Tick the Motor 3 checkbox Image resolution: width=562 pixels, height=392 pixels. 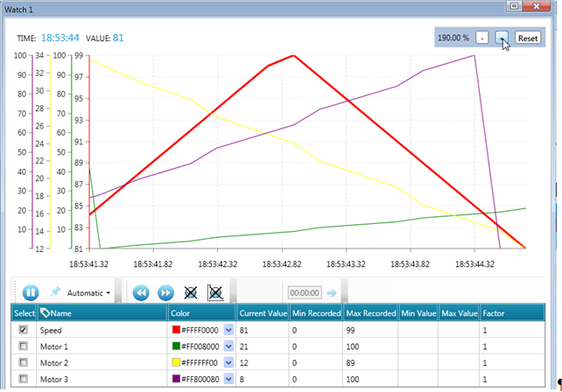pos(24,379)
